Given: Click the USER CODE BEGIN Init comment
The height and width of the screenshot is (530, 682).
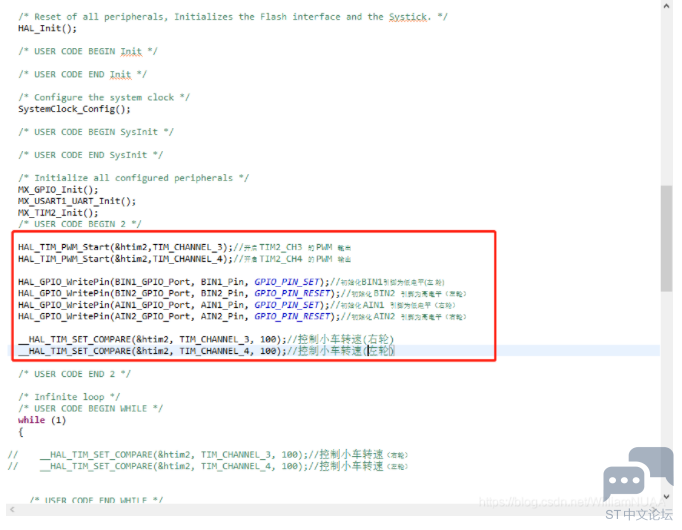Looking at the screenshot, I should pos(88,51).
